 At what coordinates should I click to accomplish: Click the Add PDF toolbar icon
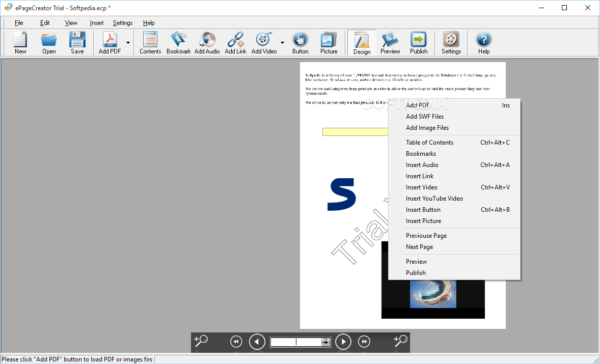[x=110, y=43]
